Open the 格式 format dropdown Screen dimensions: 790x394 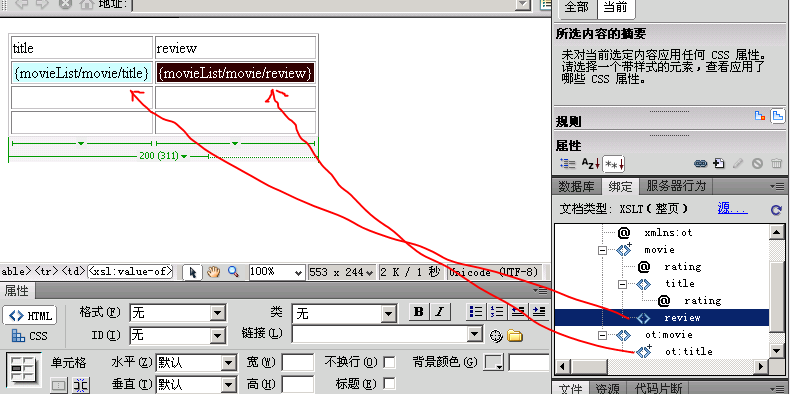point(177,313)
